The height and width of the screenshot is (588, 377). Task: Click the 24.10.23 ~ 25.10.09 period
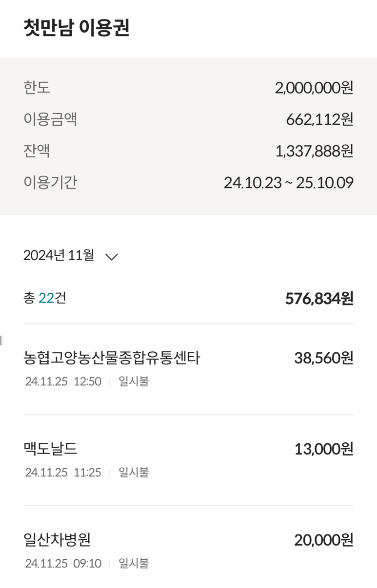click(288, 183)
